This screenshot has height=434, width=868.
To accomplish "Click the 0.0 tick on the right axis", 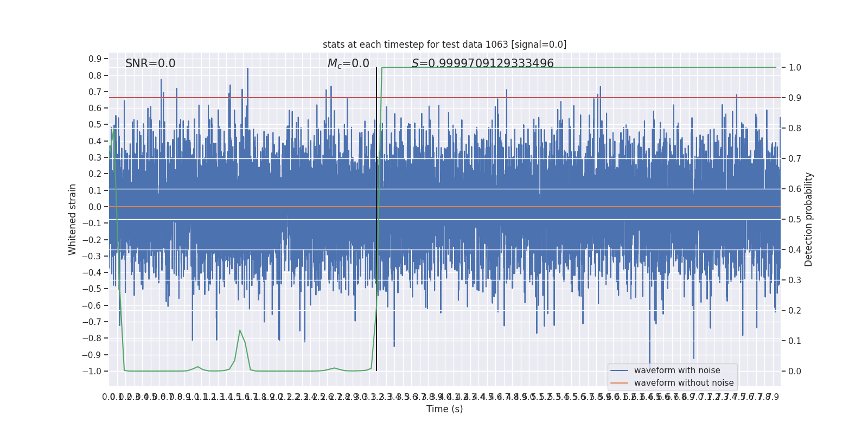I will pos(795,372).
